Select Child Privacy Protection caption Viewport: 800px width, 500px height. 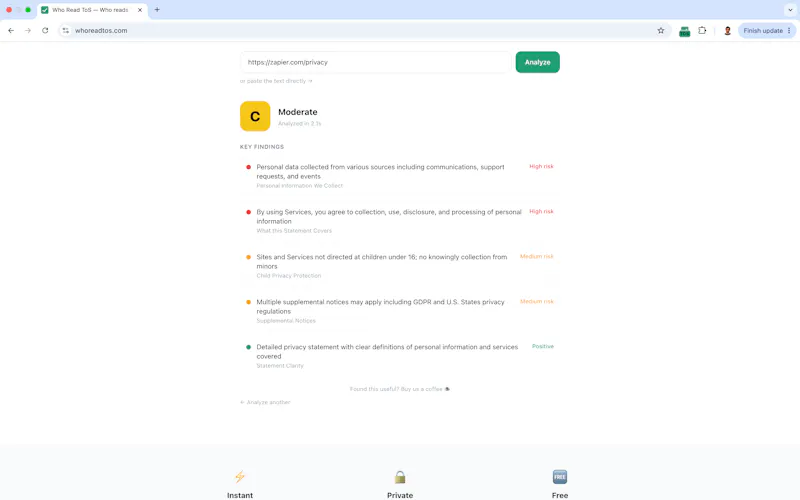pos(289,276)
